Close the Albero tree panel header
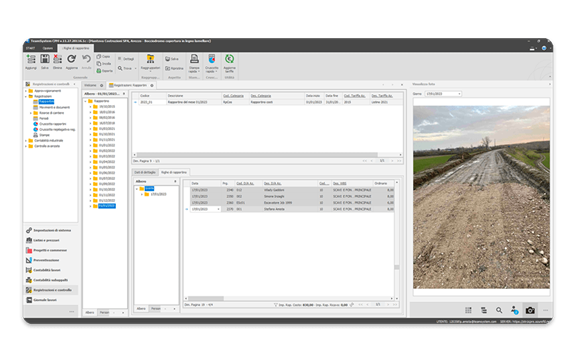This screenshot has height=362, width=576. 124,94
